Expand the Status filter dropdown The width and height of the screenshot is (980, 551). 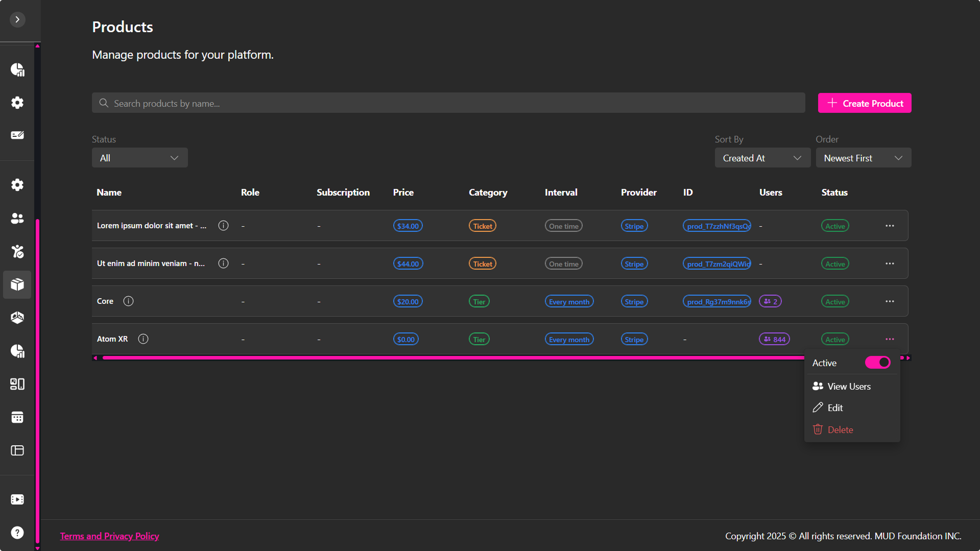pyautogui.click(x=139, y=158)
